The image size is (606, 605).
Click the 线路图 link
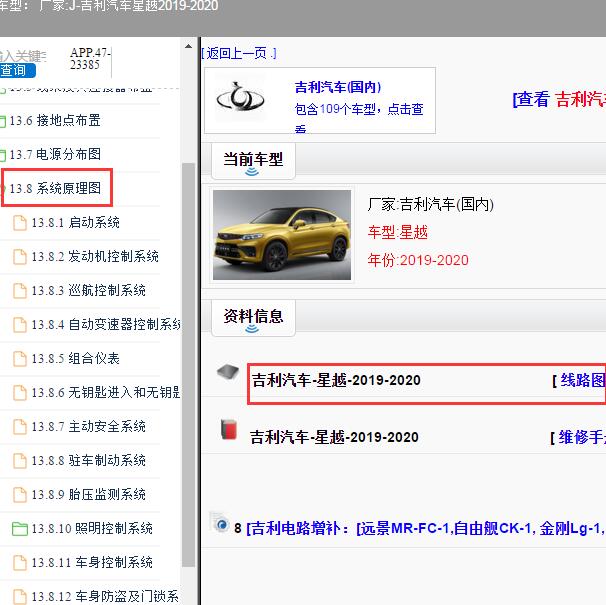tap(583, 380)
